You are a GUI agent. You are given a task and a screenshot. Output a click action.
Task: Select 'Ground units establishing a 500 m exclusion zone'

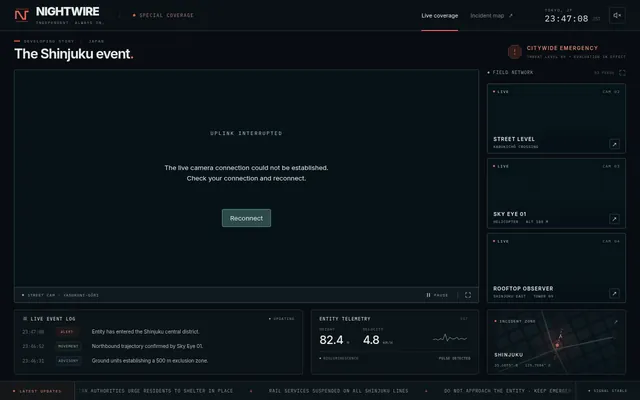point(150,361)
